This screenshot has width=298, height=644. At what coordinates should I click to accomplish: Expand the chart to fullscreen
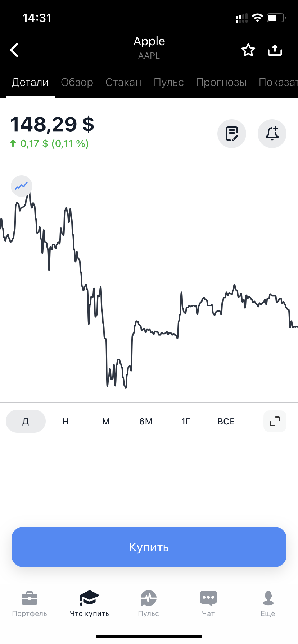[x=275, y=421]
